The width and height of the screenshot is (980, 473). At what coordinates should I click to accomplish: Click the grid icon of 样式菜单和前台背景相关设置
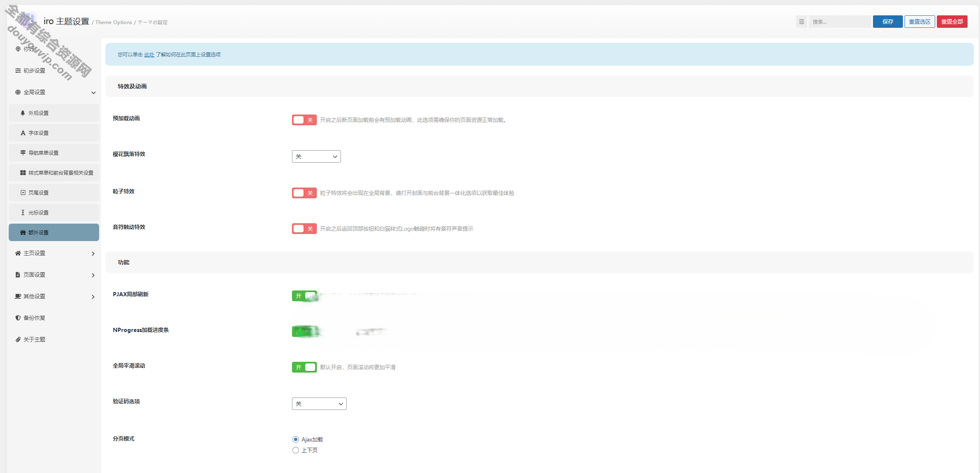pyautogui.click(x=23, y=173)
